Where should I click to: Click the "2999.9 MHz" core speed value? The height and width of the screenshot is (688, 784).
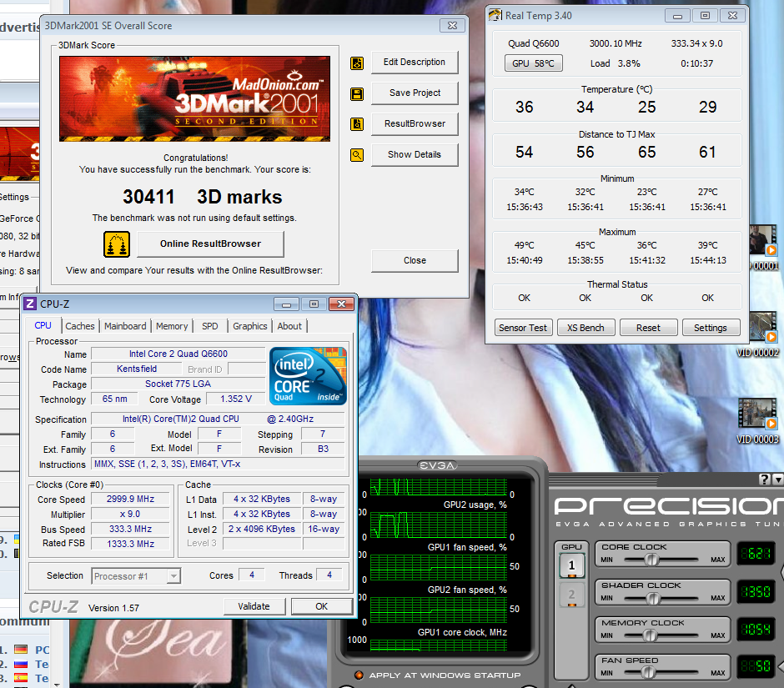[x=130, y=499]
